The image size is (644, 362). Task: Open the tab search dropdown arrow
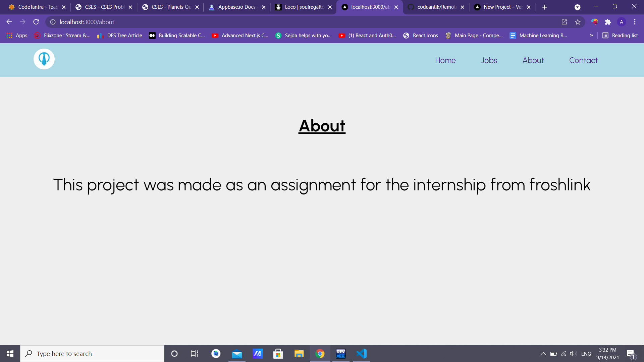(x=577, y=7)
